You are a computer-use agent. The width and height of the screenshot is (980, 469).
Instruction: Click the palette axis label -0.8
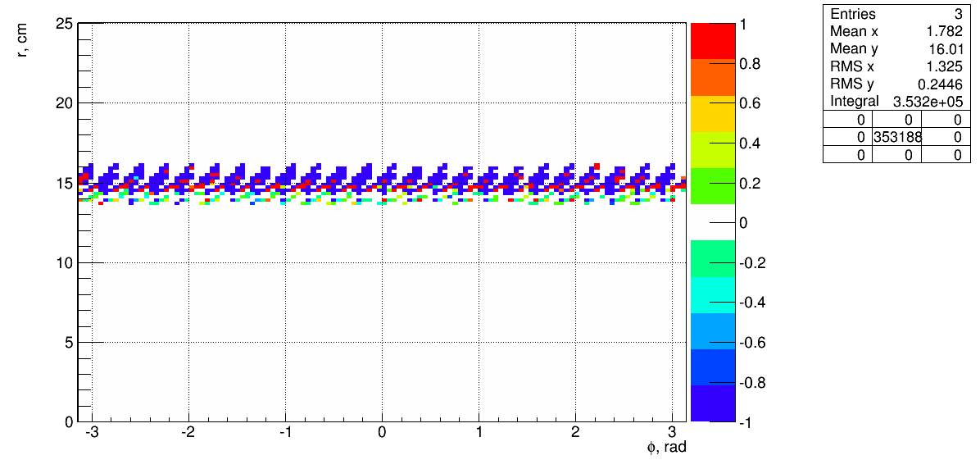[752, 383]
